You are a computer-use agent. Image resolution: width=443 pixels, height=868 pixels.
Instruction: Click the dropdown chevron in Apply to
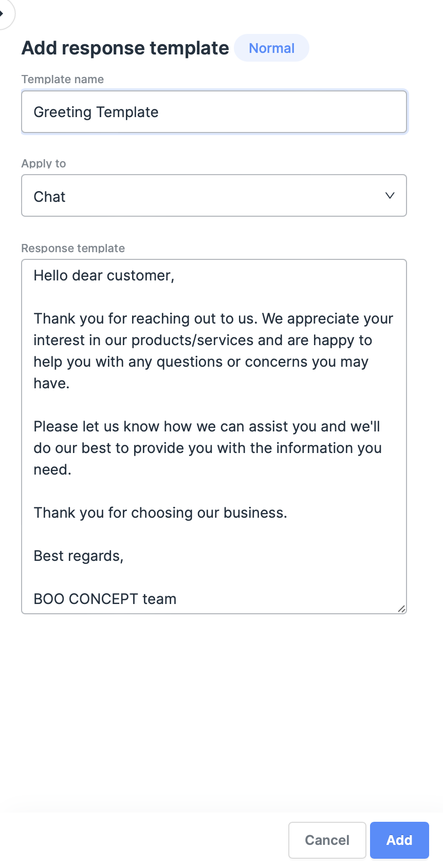tap(390, 196)
